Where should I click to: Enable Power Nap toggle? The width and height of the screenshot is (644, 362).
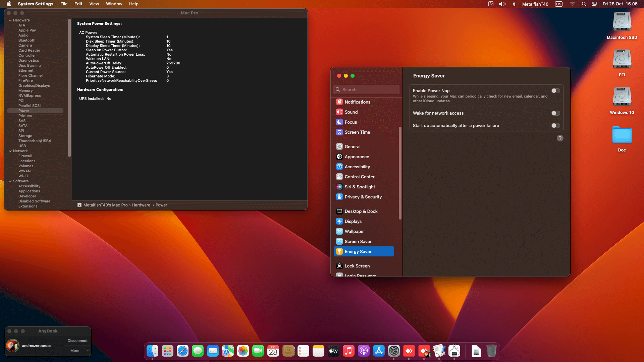(x=555, y=90)
